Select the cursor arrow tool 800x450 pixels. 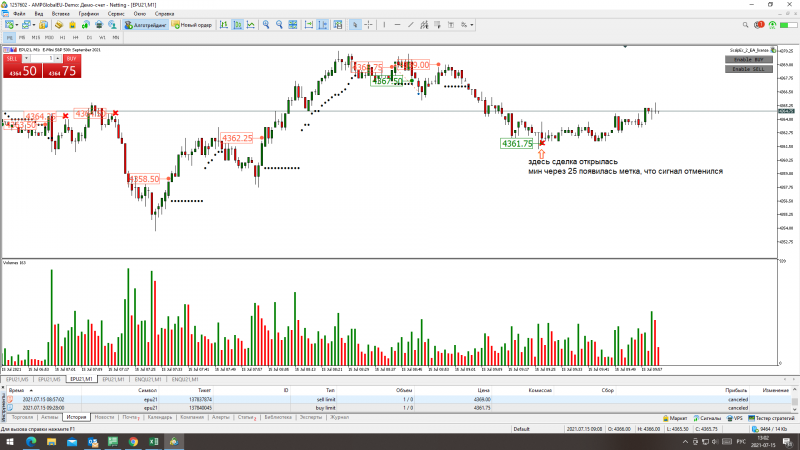pos(355,24)
